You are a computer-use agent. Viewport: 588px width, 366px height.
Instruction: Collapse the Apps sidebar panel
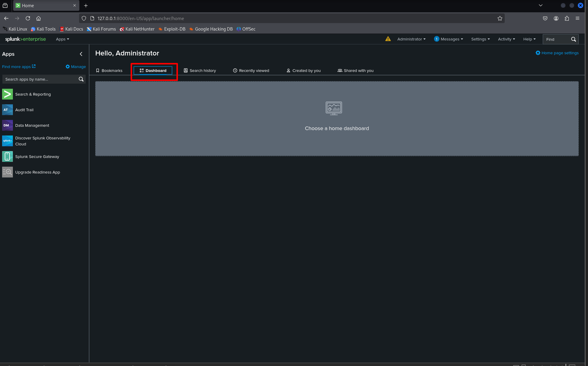(x=81, y=54)
